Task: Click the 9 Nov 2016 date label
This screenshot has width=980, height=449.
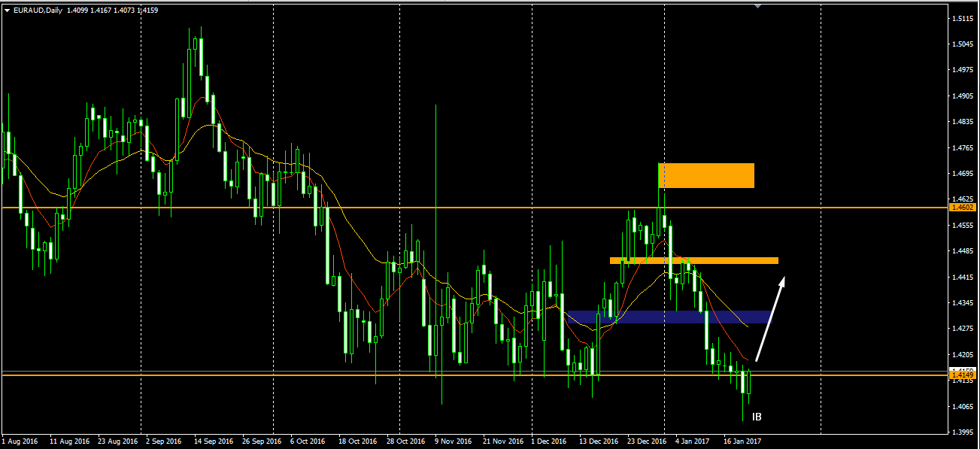Action: point(454,441)
